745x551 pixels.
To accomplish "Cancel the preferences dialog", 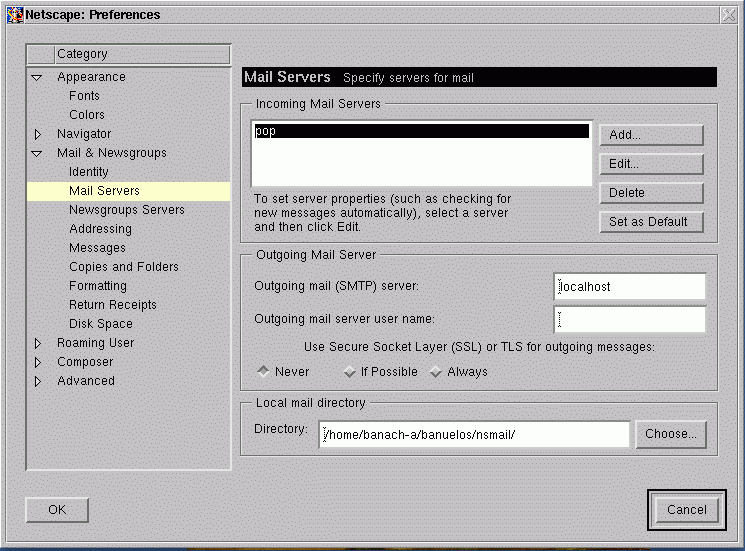I will coord(687,510).
